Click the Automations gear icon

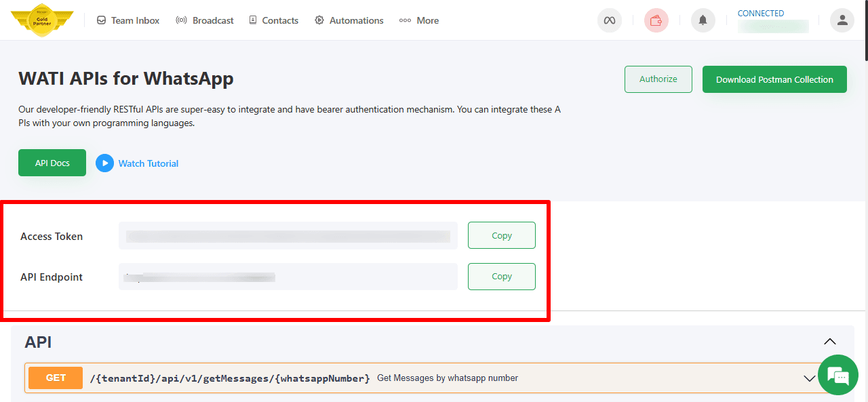click(x=319, y=20)
